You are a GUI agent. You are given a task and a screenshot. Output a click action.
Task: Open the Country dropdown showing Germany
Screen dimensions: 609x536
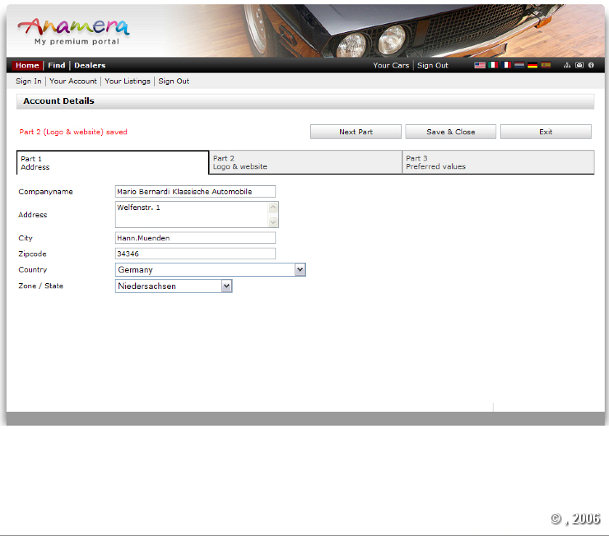[x=210, y=270]
